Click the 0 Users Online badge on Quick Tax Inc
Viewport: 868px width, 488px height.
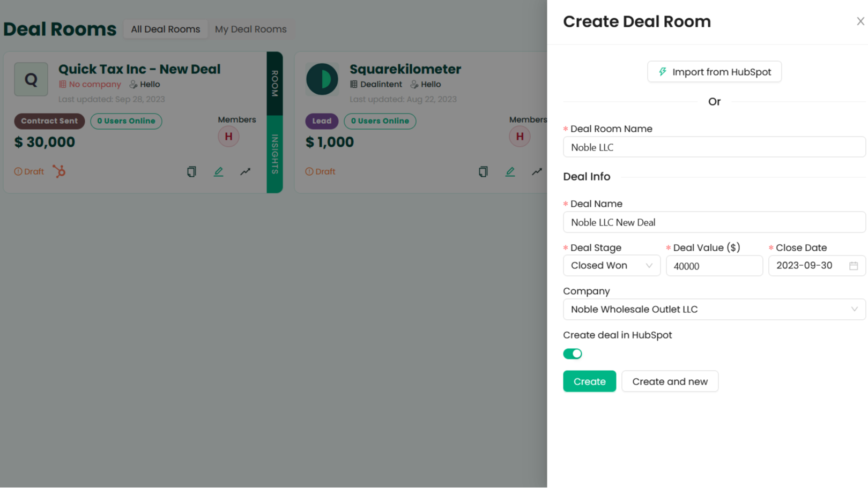point(126,121)
